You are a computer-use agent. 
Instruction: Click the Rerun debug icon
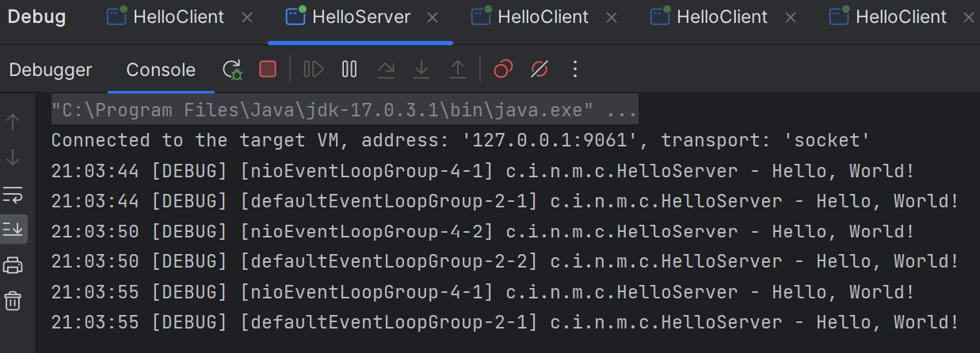point(232,70)
